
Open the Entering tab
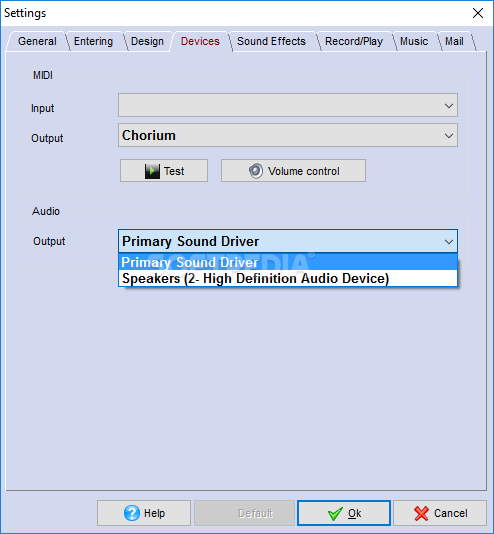tap(93, 41)
